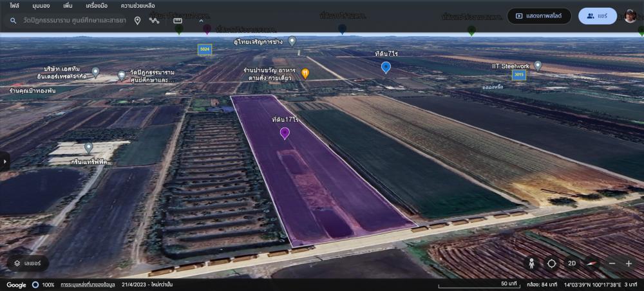644x291 pixels.
Task: Select the green pin left of slideshow button
Action: point(472,30)
